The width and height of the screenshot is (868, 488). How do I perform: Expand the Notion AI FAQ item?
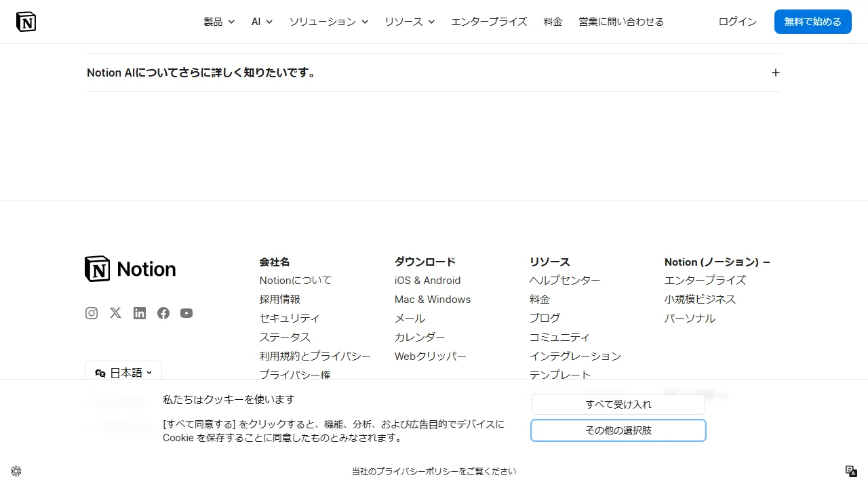pos(775,73)
